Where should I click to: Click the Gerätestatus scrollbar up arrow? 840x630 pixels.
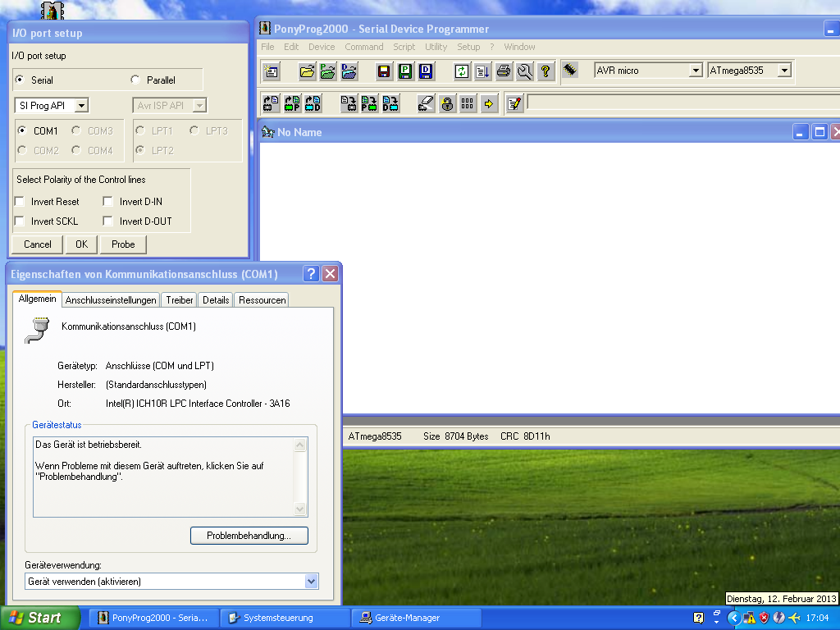click(300, 445)
